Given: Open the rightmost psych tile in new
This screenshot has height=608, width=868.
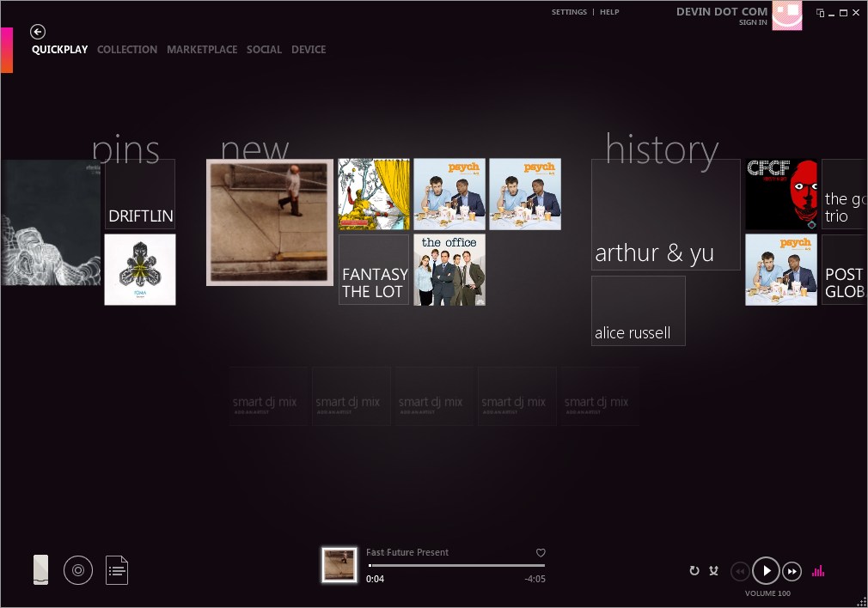Looking at the screenshot, I should pos(525,194).
